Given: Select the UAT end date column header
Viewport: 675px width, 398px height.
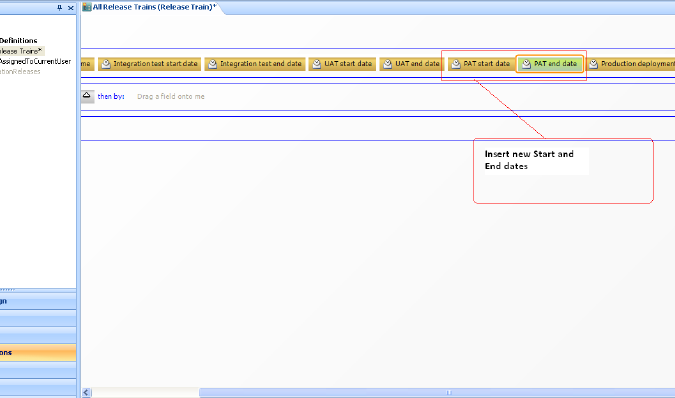Looking at the screenshot, I should click(412, 64).
